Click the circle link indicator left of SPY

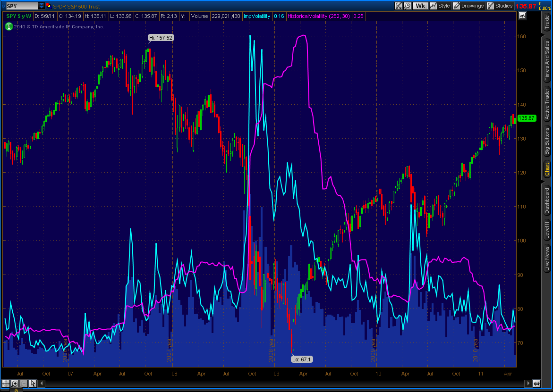[3, 6]
